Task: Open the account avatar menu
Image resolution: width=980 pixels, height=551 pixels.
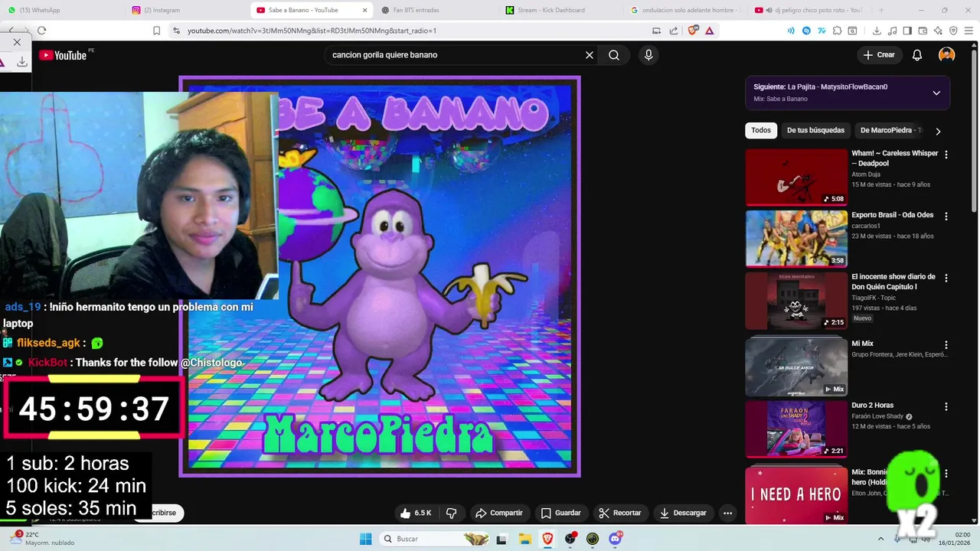Action: tap(947, 55)
